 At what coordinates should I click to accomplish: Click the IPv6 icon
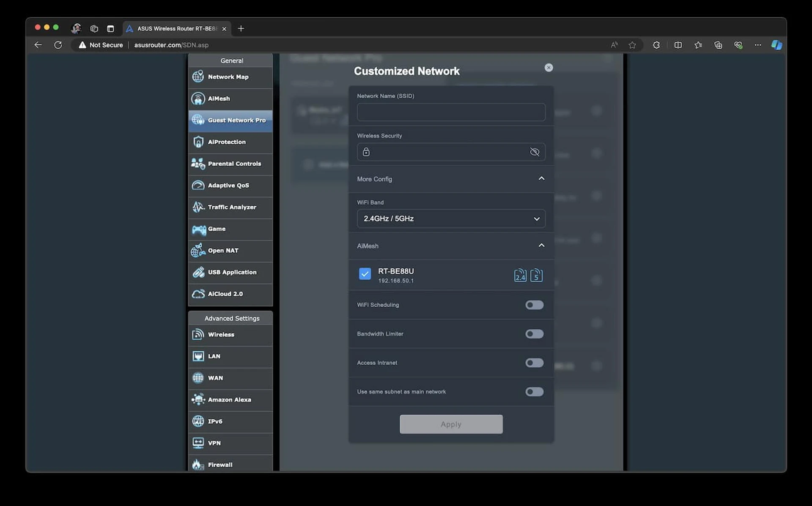click(198, 421)
